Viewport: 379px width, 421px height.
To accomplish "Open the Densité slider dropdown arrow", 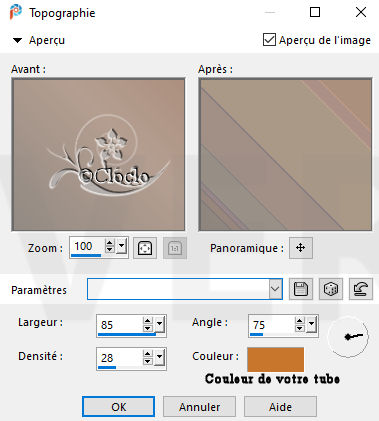I will click(160, 357).
